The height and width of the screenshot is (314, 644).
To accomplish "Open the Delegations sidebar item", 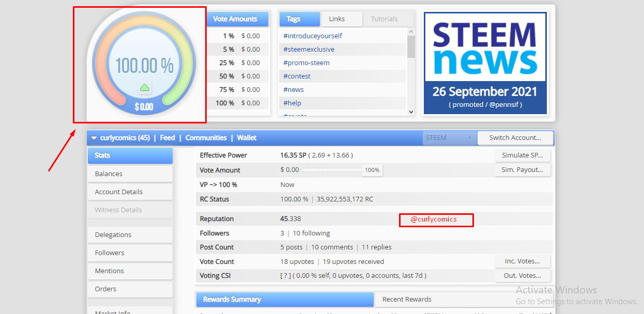I will click(x=130, y=234).
